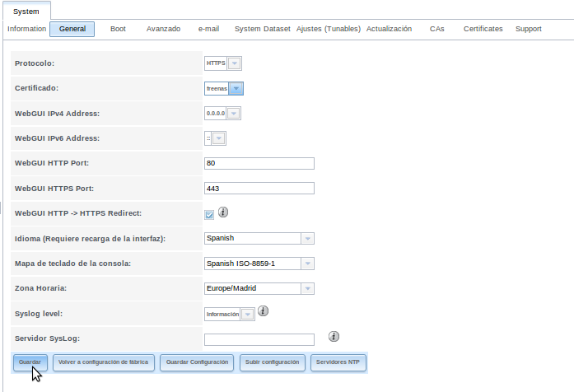The image size is (574, 392).
Task: Go to the Avanzado tab
Action: (163, 29)
